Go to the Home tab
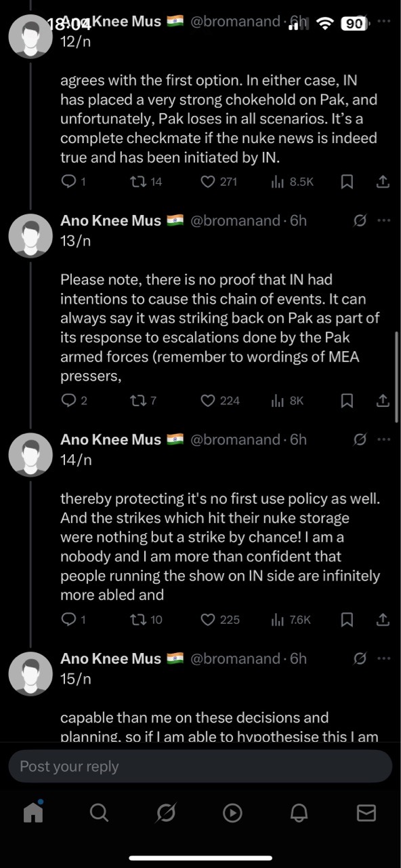The image size is (401, 868). click(33, 812)
